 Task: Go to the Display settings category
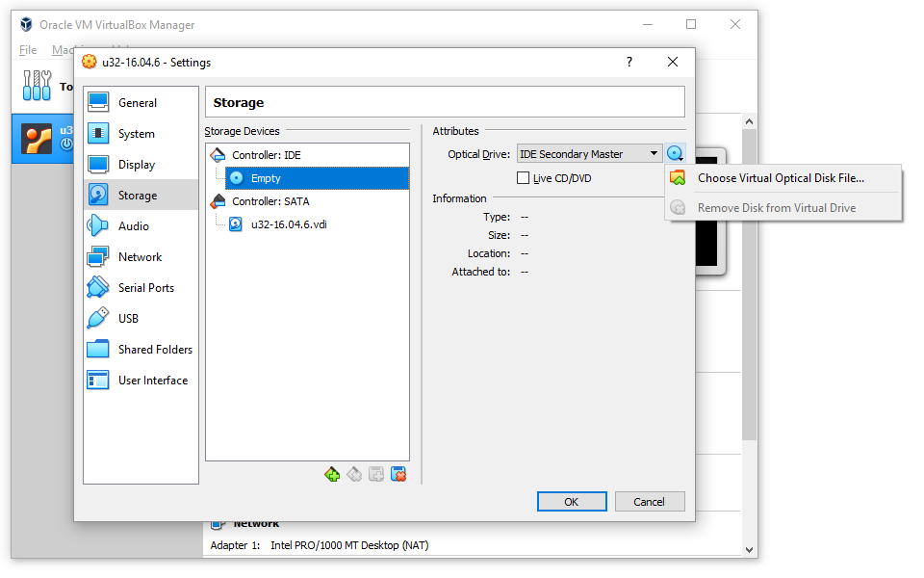136,165
